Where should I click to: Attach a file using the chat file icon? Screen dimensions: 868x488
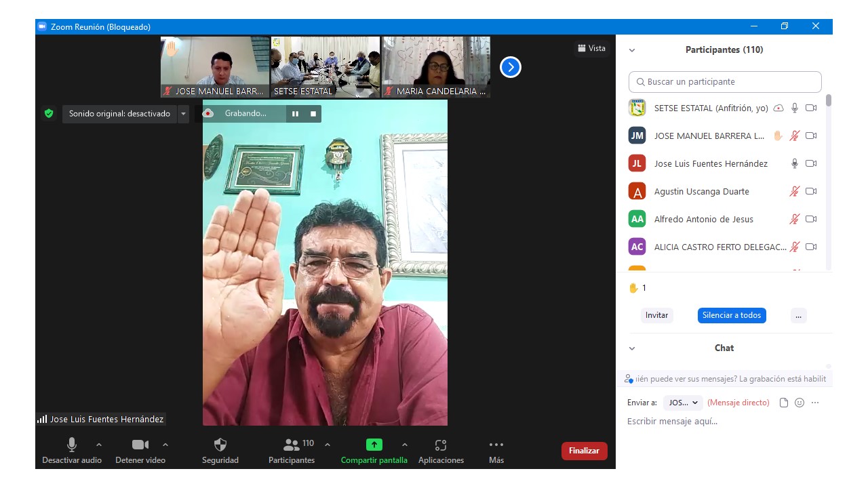784,403
